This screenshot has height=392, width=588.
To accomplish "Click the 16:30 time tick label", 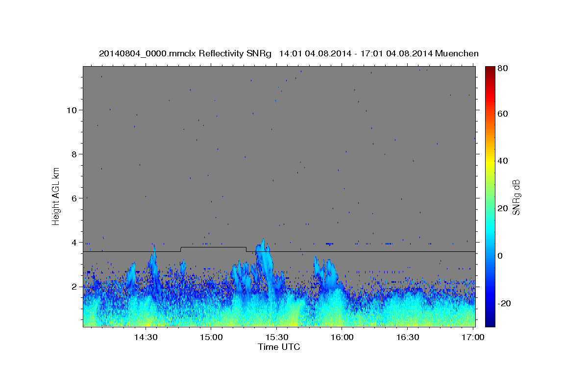I will (x=407, y=337).
